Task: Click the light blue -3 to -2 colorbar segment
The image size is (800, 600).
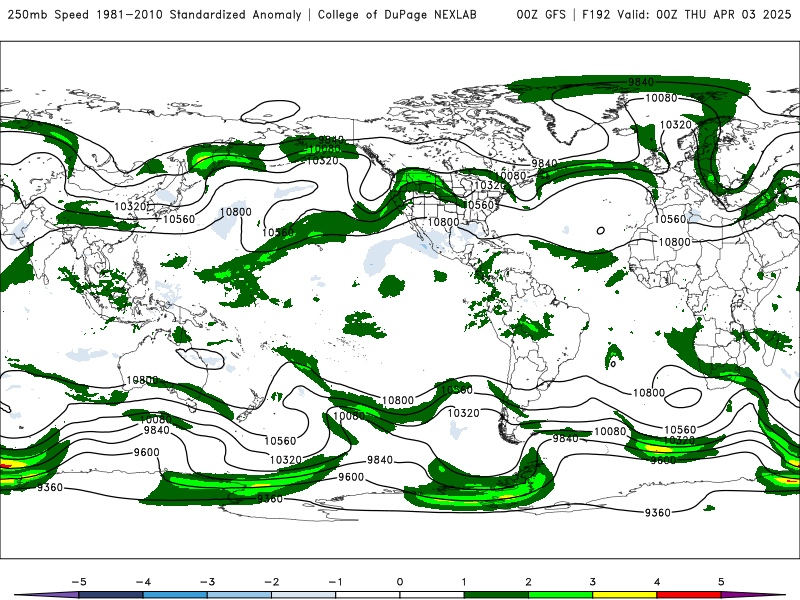Action: (x=239, y=595)
